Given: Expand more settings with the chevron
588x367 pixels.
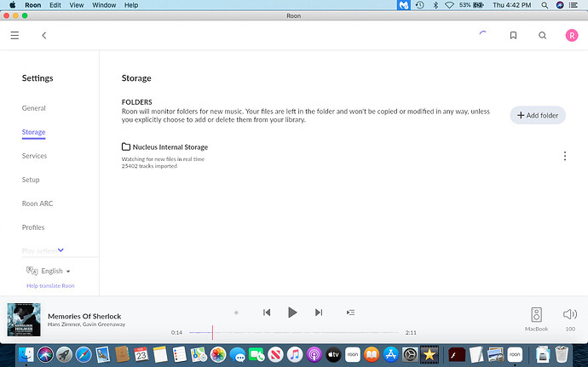Looking at the screenshot, I should click(x=61, y=250).
